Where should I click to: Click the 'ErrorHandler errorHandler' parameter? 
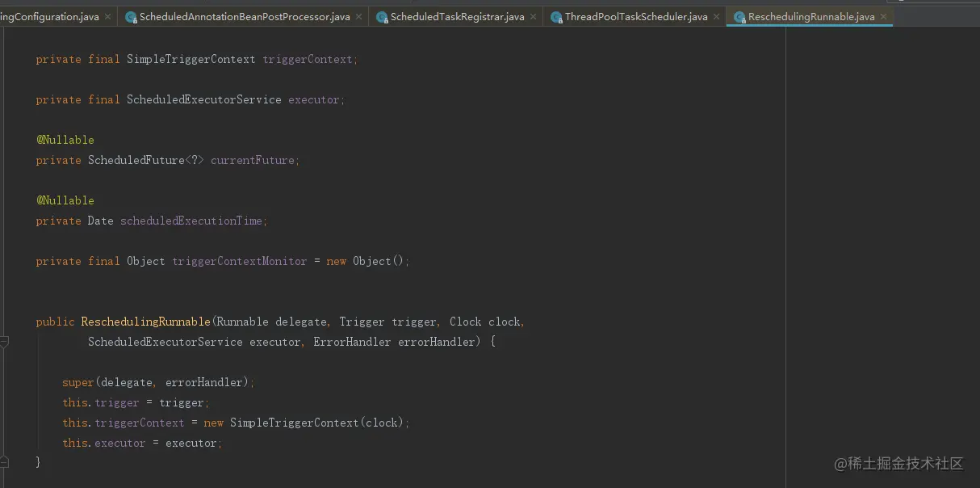(395, 342)
